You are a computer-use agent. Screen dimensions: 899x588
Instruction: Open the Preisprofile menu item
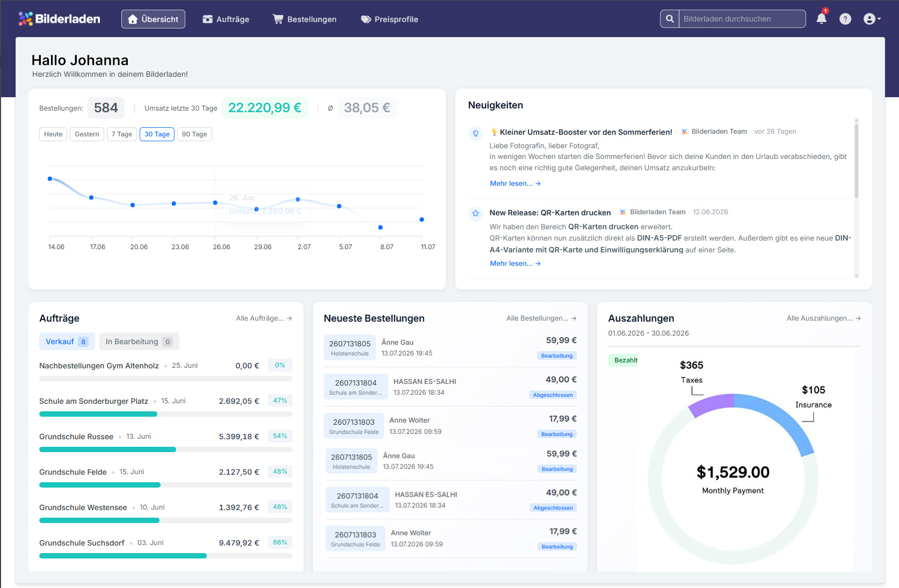click(x=389, y=19)
